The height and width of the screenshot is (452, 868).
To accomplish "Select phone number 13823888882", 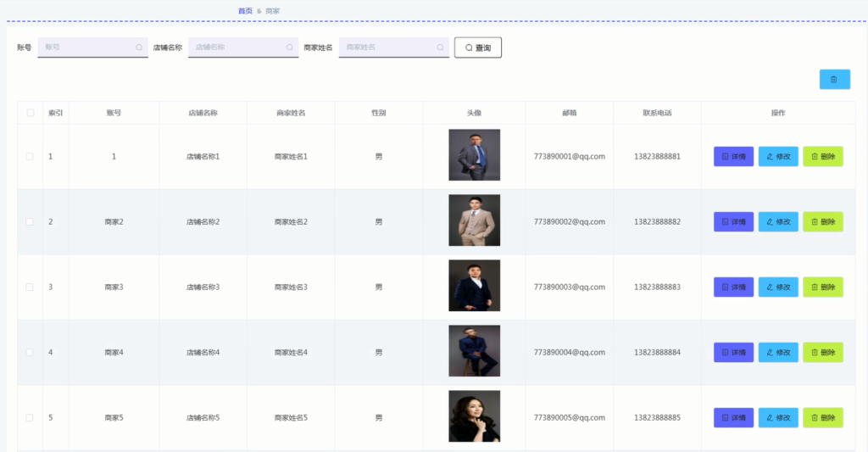I will pyautogui.click(x=657, y=222).
